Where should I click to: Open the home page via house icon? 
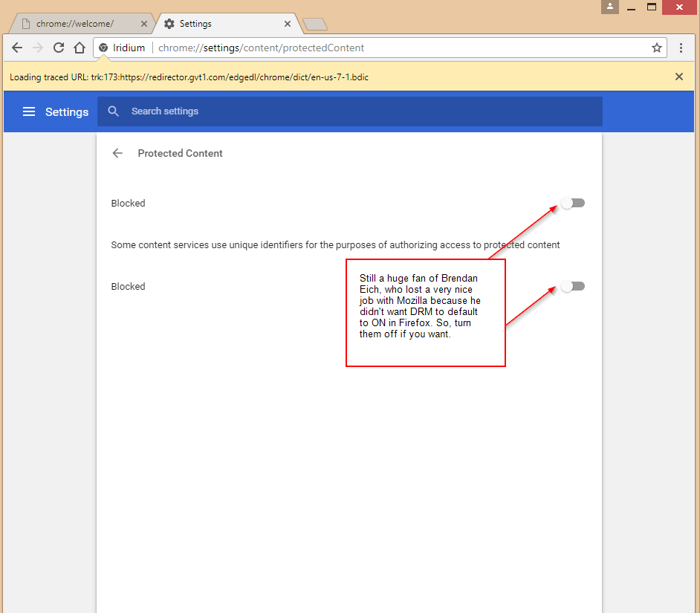(x=80, y=48)
